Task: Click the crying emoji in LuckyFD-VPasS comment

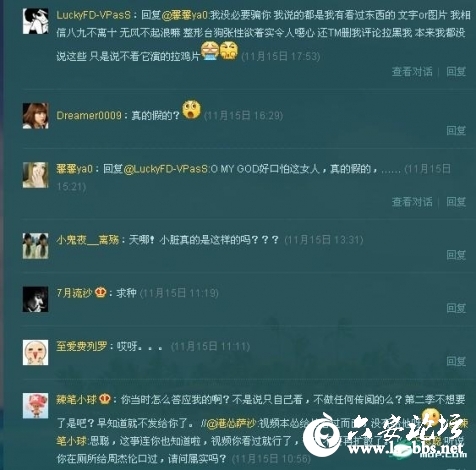Action: [x=210, y=51]
